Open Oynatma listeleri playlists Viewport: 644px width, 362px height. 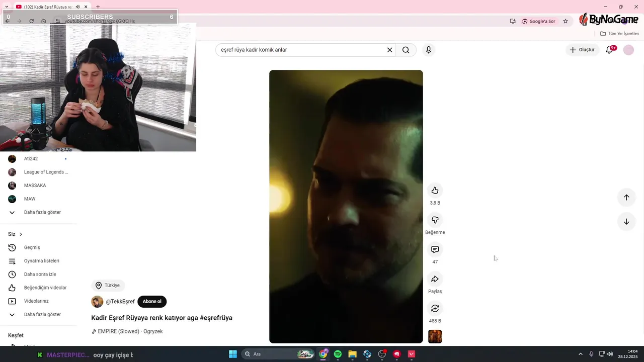click(38, 261)
